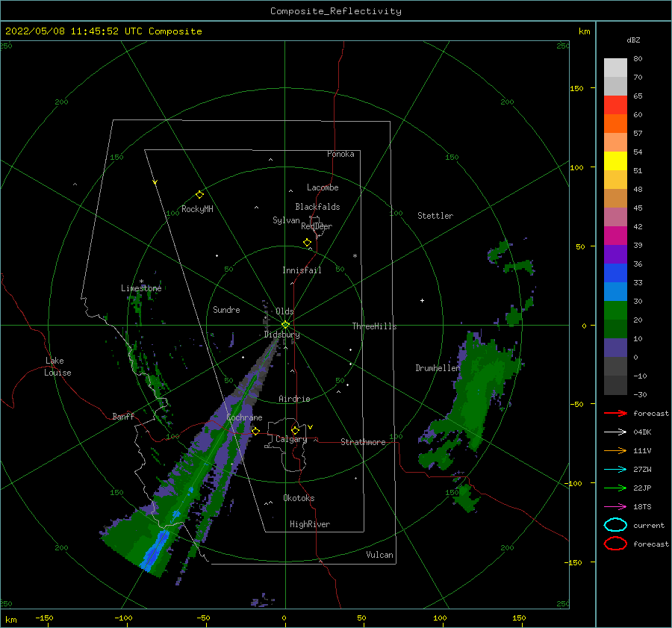Viewport: 672px width, 628px height.
Task: Click the magenta 39 dBZ color swatch
Action: click(x=615, y=235)
